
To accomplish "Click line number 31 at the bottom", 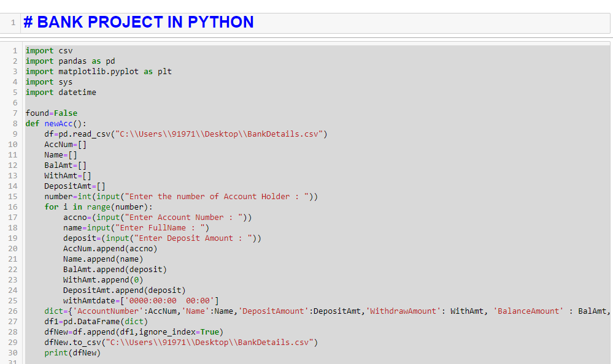I will click(12, 362).
